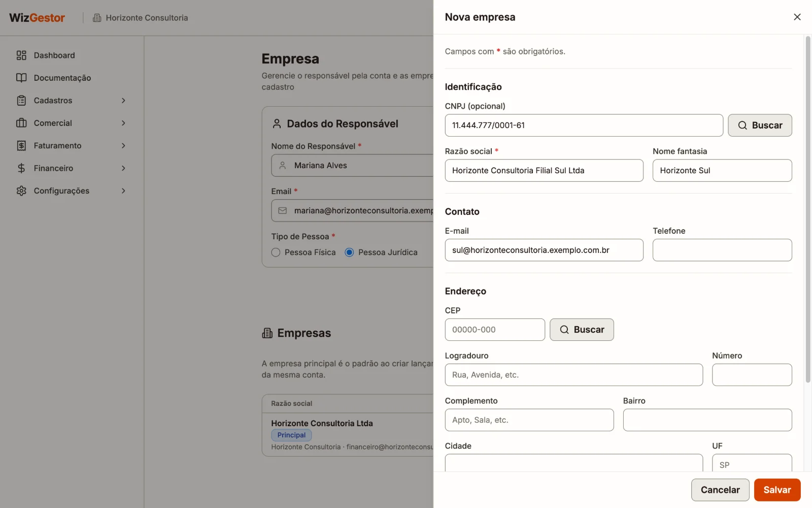Click the Número input field
812x508 pixels.
pyautogui.click(x=752, y=375)
